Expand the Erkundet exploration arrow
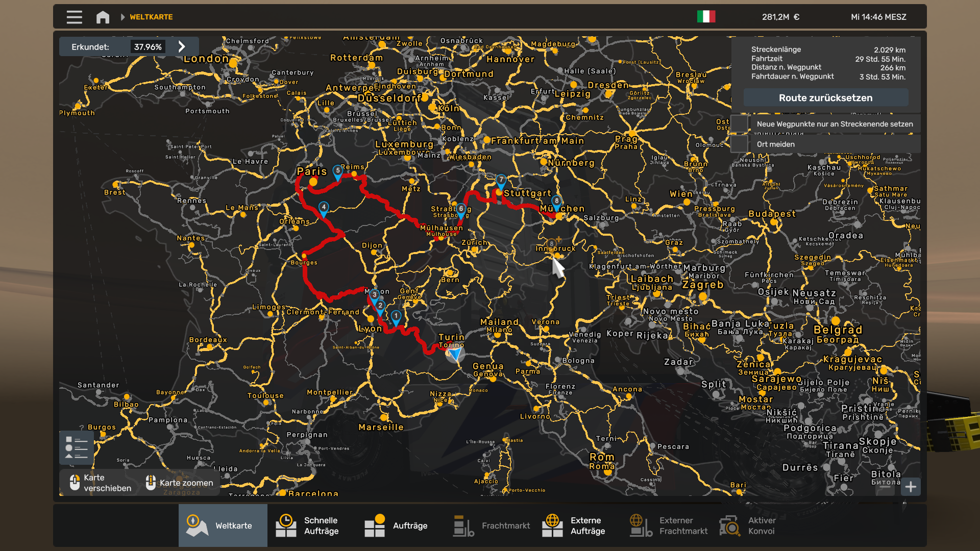The height and width of the screenshot is (551, 980). pos(182,46)
